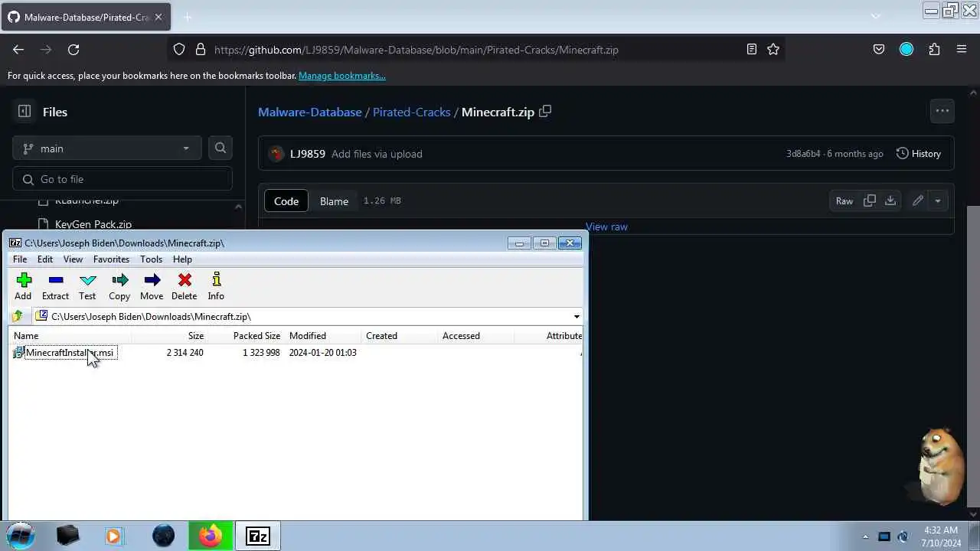Click the Manage bookmarks link

pyautogui.click(x=342, y=76)
